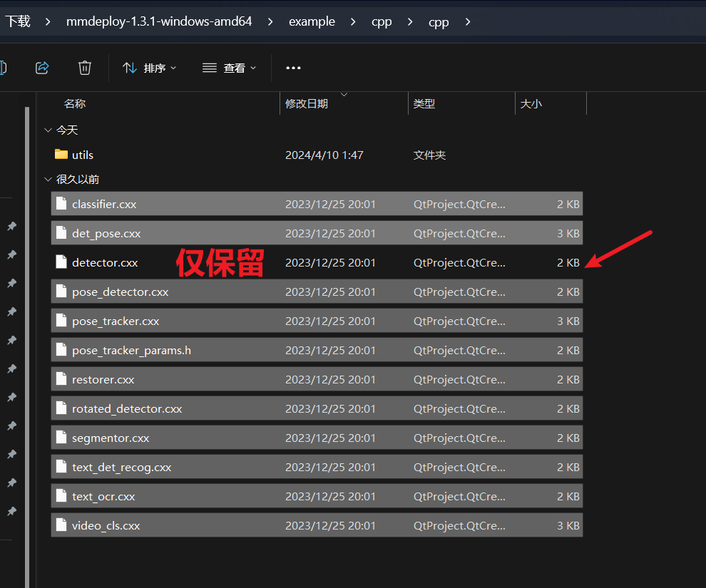Click a pin icon in the sidebar
This screenshot has width=706, height=588.
11,227
